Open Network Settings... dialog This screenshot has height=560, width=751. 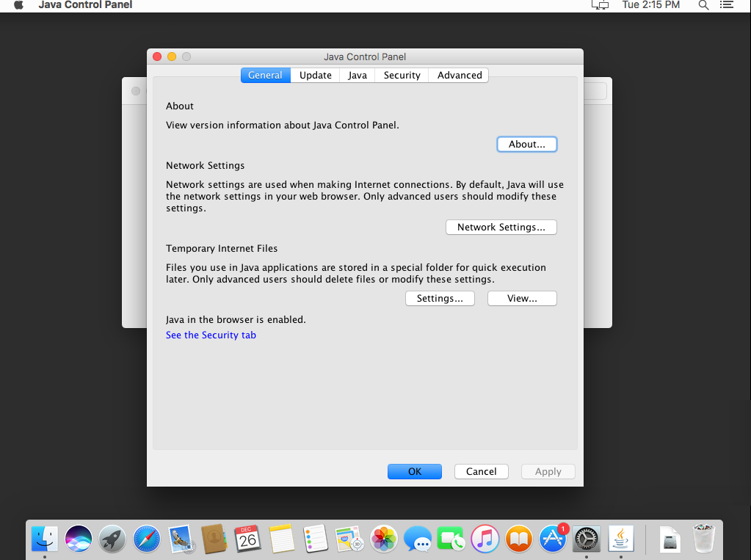(x=501, y=227)
